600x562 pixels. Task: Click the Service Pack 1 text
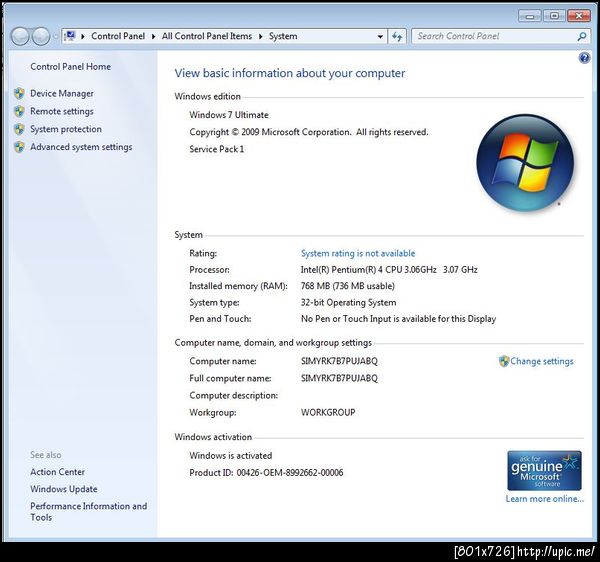point(217,149)
